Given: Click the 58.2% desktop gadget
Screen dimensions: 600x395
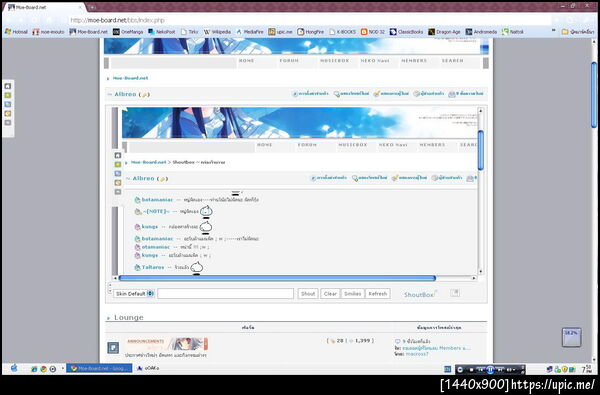Looking at the screenshot, I should coord(571,337).
